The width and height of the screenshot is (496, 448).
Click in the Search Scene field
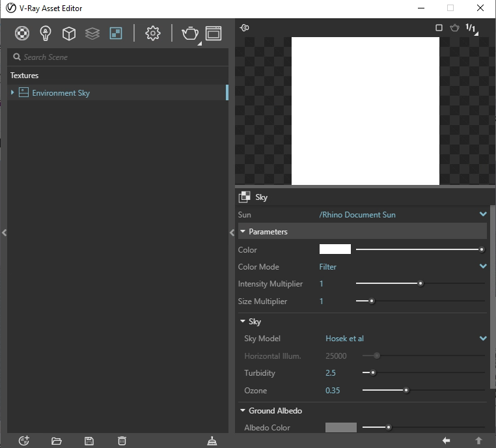(118, 57)
